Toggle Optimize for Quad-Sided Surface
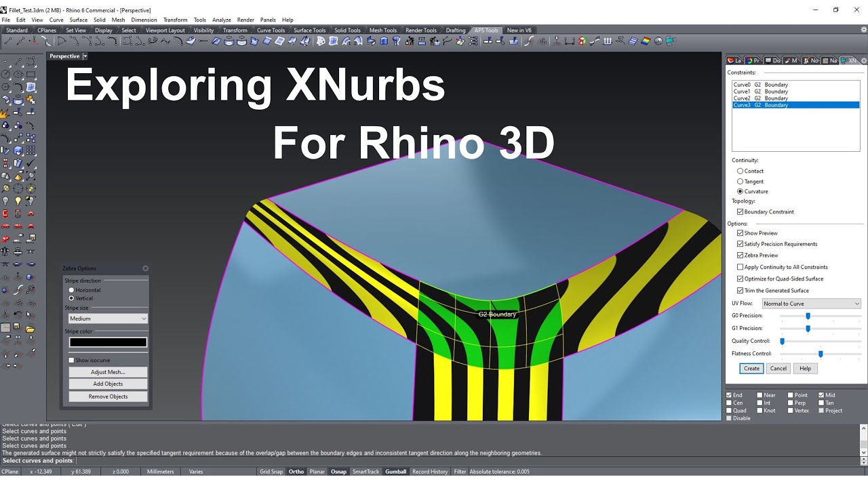 click(741, 279)
